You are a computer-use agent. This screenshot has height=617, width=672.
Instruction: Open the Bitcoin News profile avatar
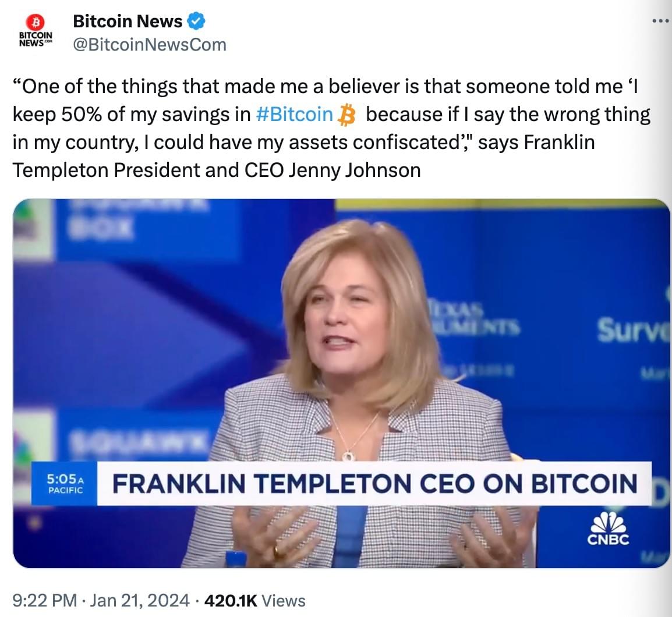[x=36, y=30]
